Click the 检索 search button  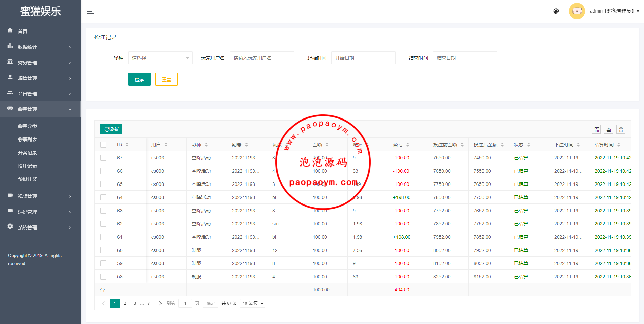pos(139,79)
